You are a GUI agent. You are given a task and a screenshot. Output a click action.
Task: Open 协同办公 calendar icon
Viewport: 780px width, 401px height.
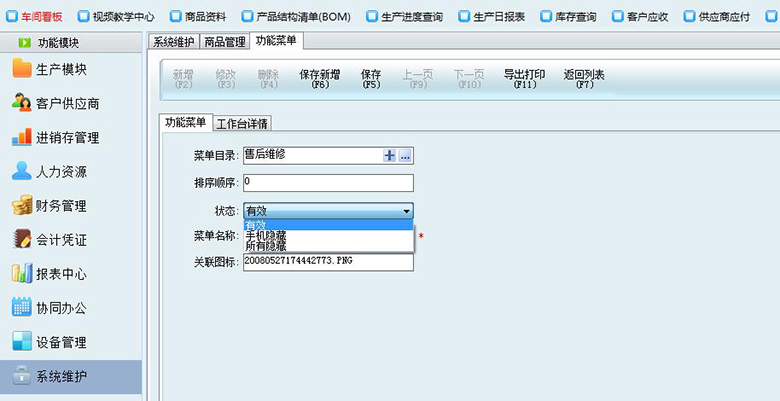tap(21, 308)
